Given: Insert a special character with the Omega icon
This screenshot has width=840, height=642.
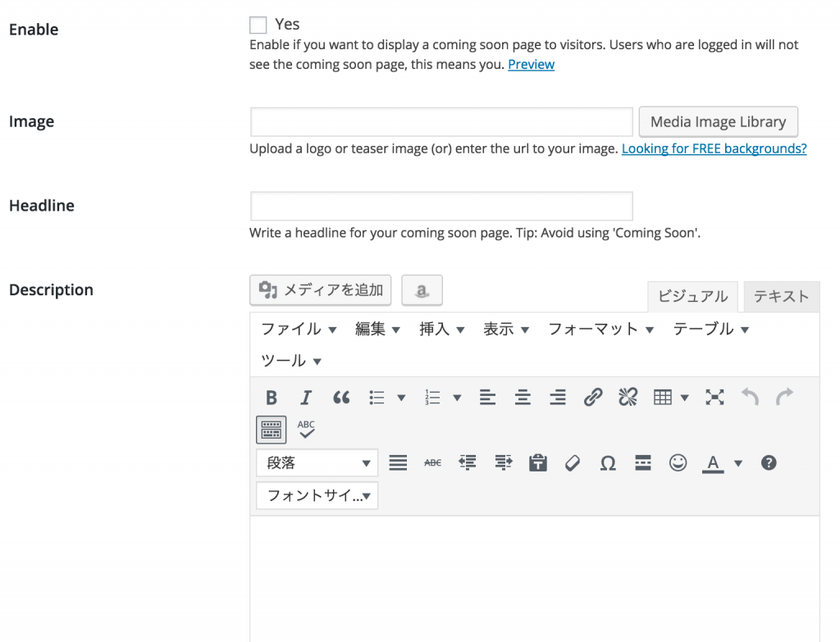Looking at the screenshot, I should 608,463.
